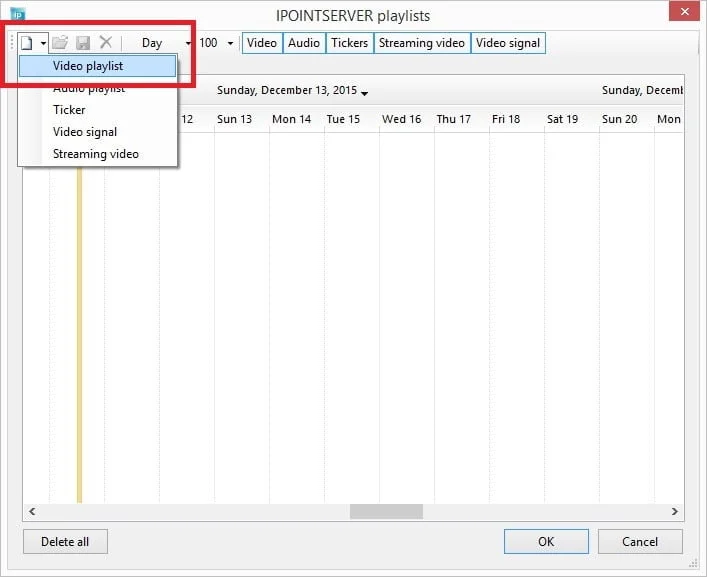Screen dimensions: 707x577
Task: Click the app icon in title bar
Action: [x=17, y=14]
